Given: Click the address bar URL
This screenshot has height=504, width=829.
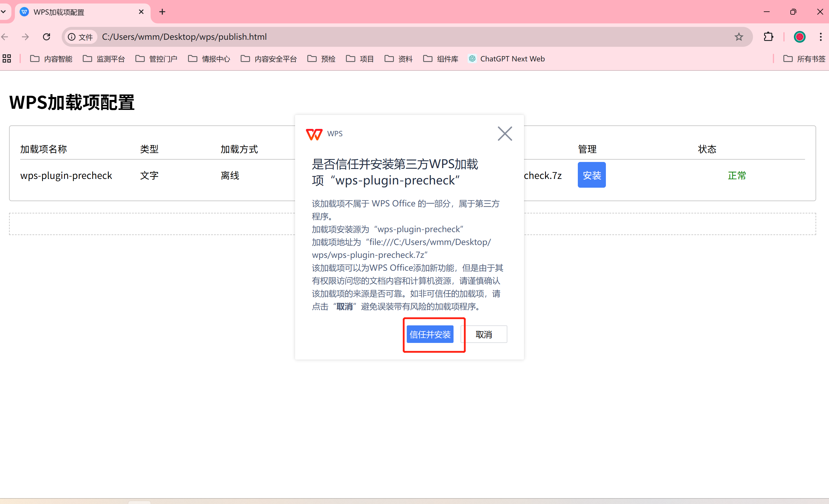Looking at the screenshot, I should click(x=184, y=37).
